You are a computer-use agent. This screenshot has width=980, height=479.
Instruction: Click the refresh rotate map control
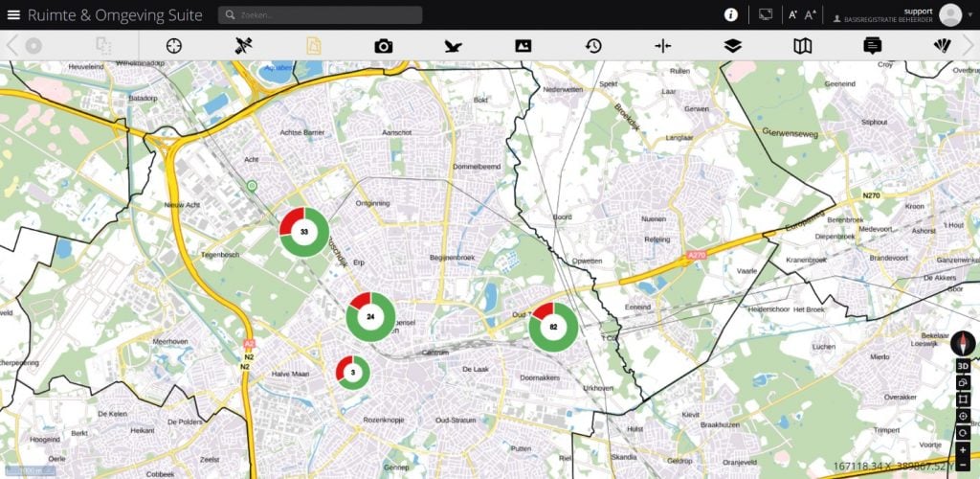click(x=963, y=433)
